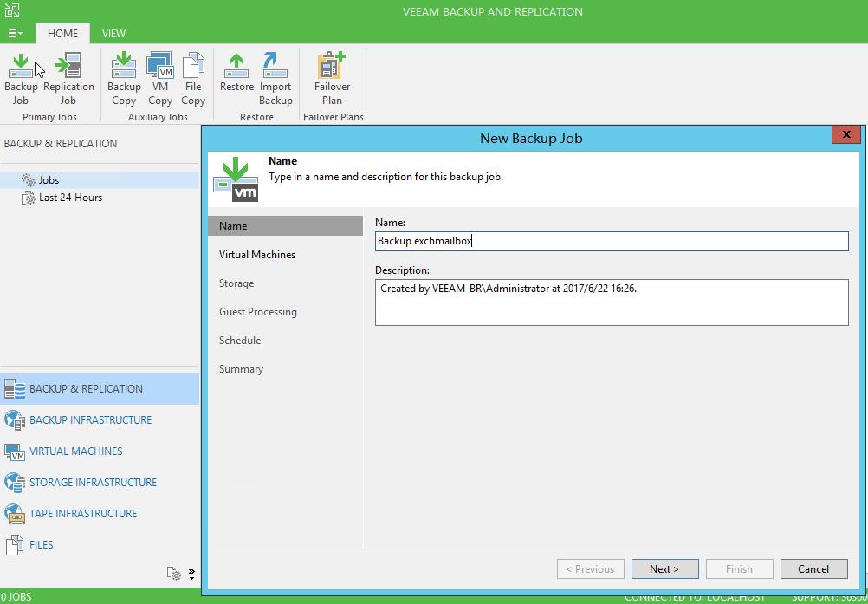Click the Finish button
868x604 pixels.
pyautogui.click(x=739, y=569)
